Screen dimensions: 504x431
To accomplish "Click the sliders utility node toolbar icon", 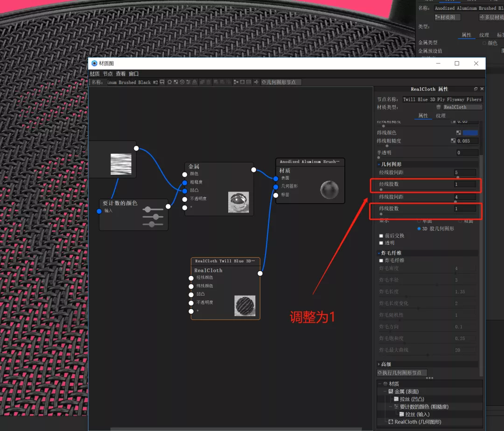I will [189, 82].
